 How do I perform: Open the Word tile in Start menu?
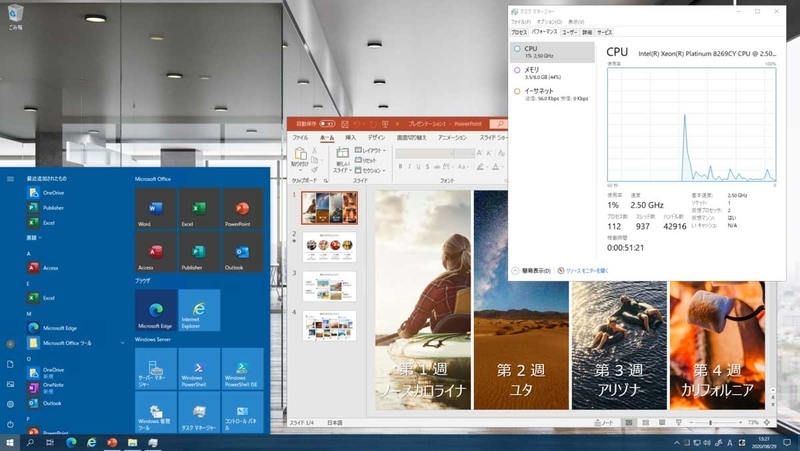point(155,209)
